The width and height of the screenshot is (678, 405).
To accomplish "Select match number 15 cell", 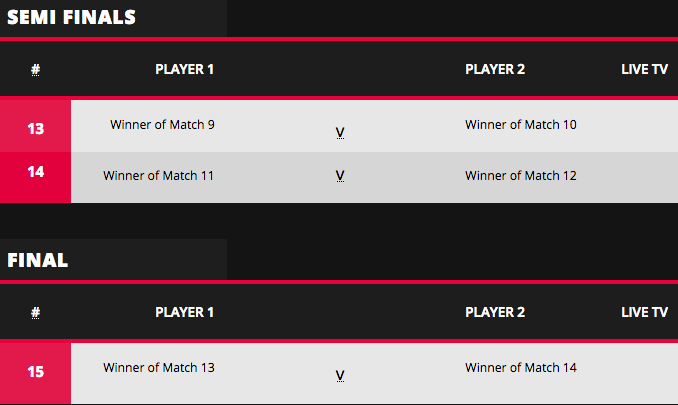I will (x=36, y=372).
